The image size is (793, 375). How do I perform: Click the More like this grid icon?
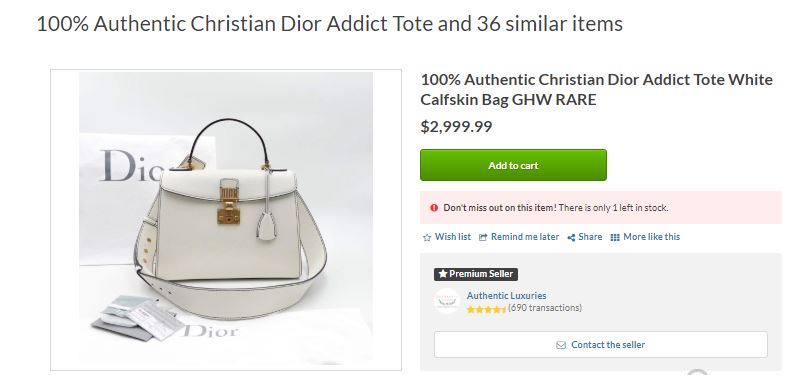coord(615,237)
